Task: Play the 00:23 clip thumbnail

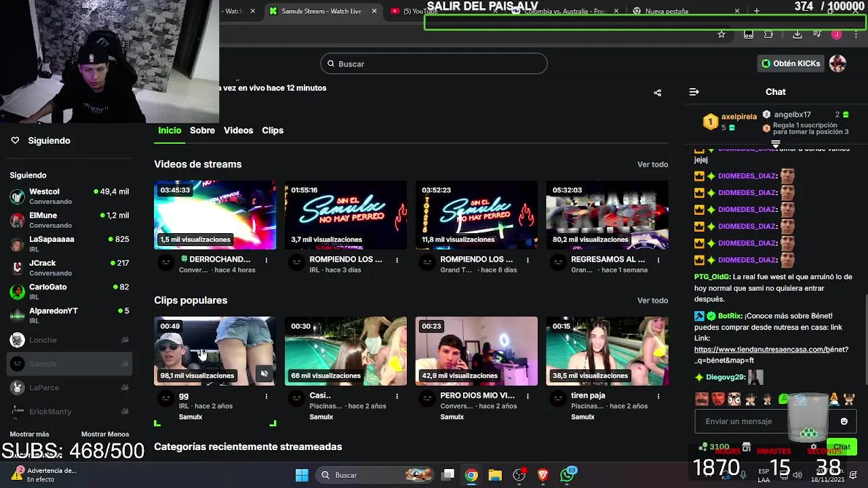Action: [x=477, y=351]
